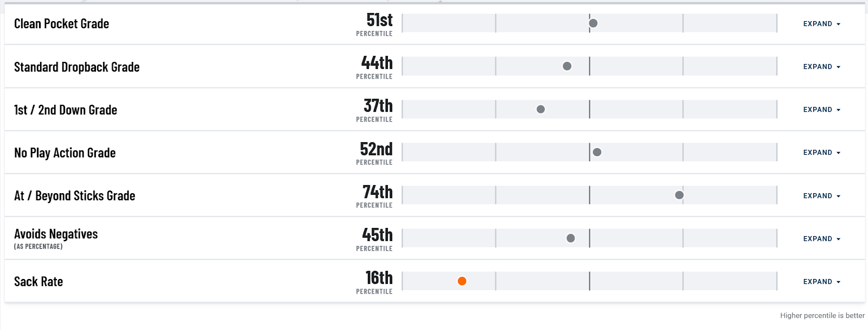This screenshot has height=330, width=868.
Task: Click the 74th percentile value
Action: tap(378, 192)
